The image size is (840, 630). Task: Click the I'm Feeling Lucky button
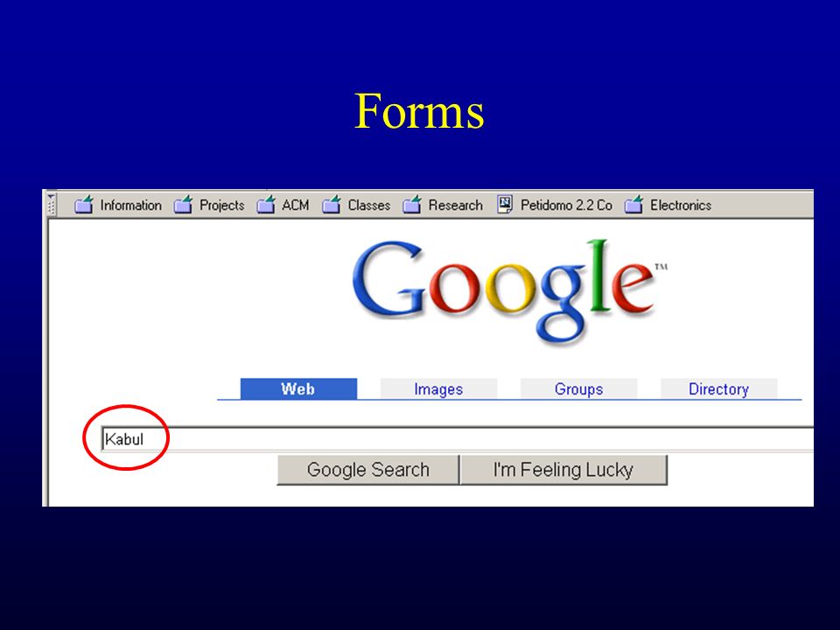click(563, 470)
